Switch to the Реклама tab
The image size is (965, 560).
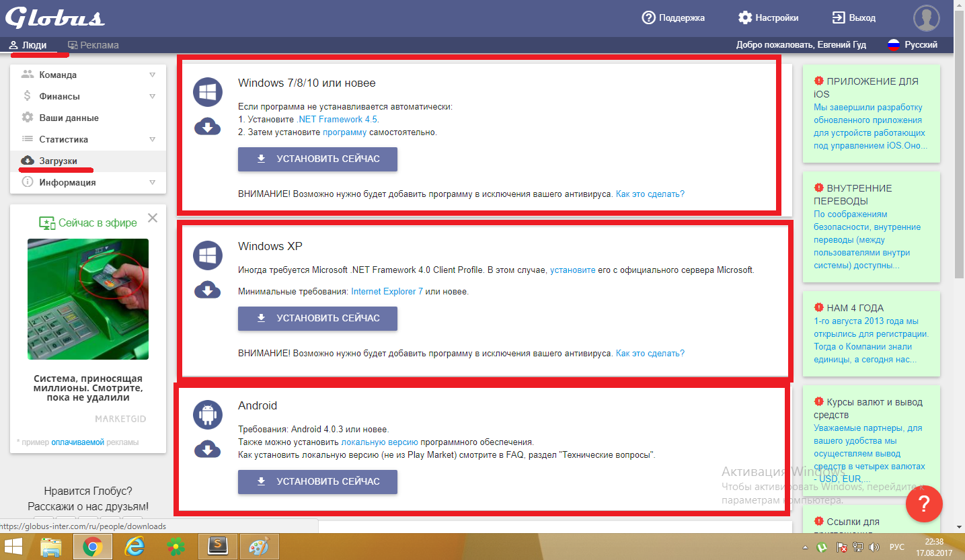[x=93, y=45]
